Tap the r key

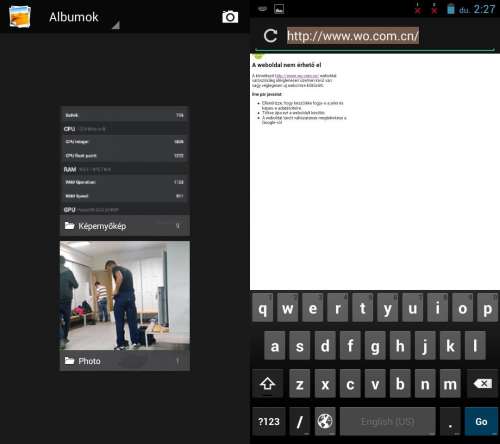[338, 308]
